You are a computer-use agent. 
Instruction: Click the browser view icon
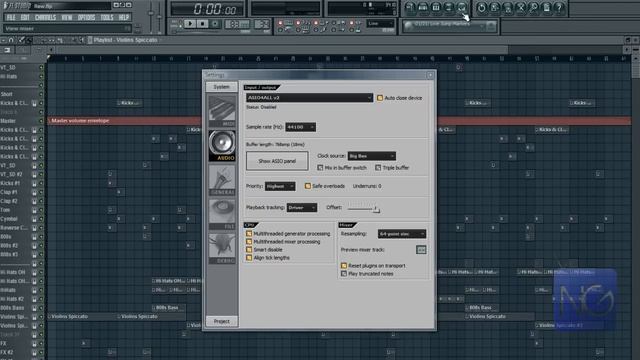449,8
